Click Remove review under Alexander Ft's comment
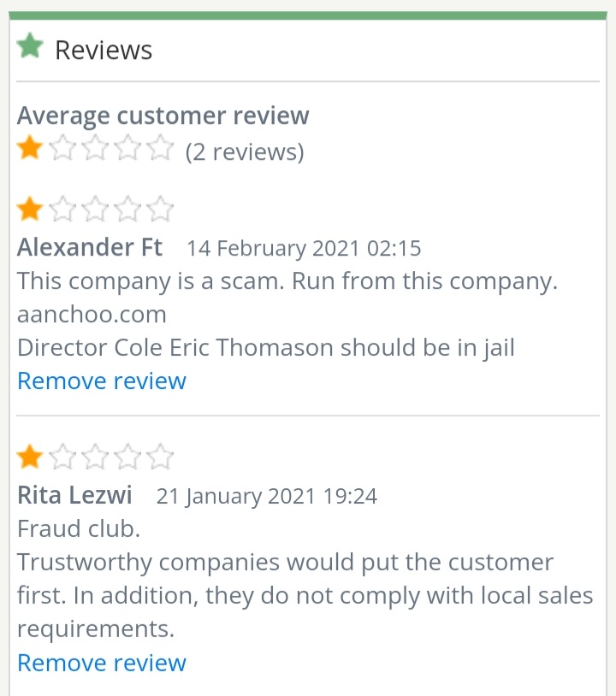 click(101, 380)
